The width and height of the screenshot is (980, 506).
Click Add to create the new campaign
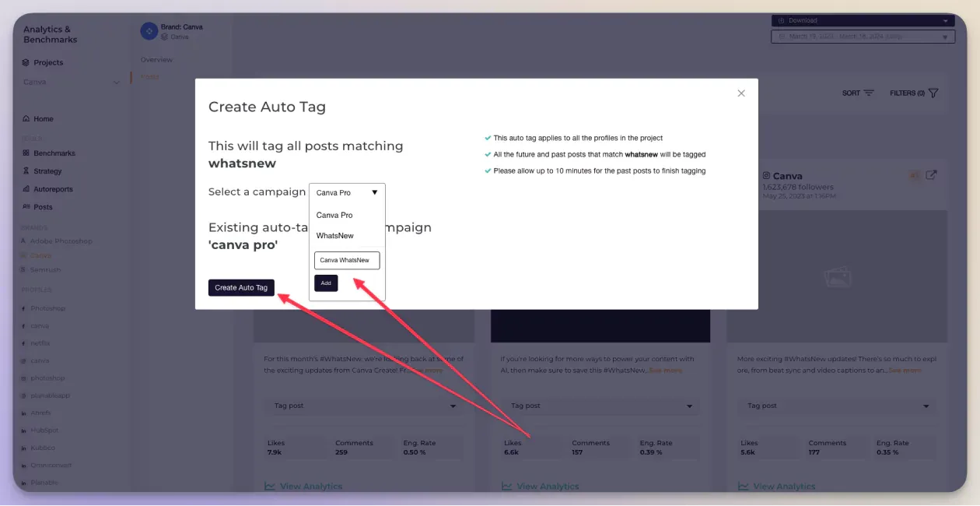pyautogui.click(x=326, y=283)
